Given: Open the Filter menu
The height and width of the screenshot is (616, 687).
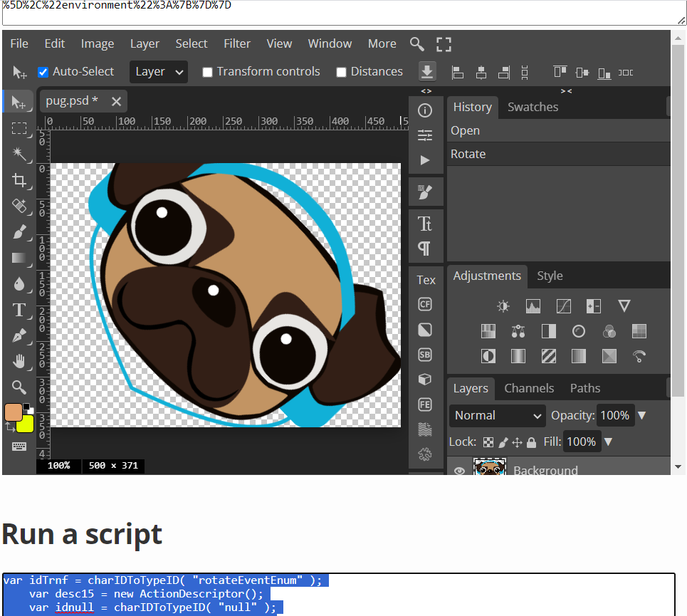Looking at the screenshot, I should click(x=237, y=43).
